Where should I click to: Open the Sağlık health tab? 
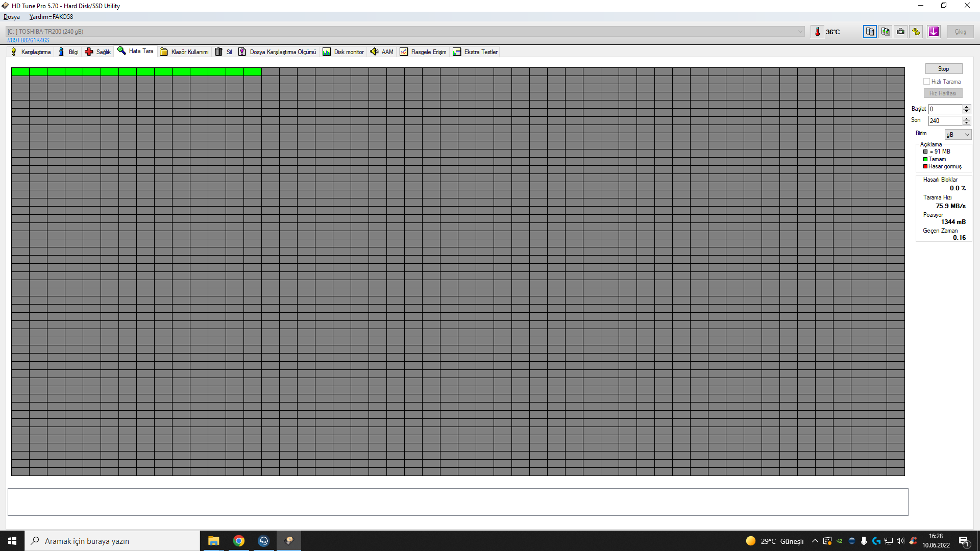[98, 52]
